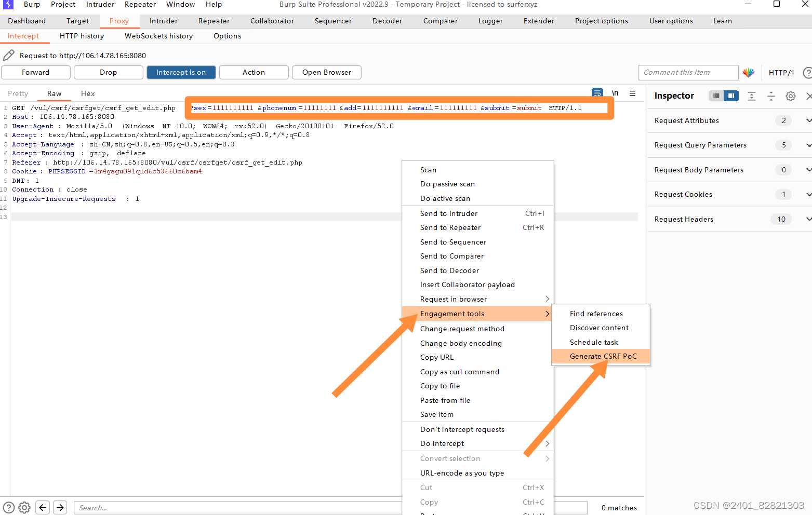Viewport: 812px width, 515px height.
Task: Open search settings gear at bottom
Action: click(x=24, y=508)
